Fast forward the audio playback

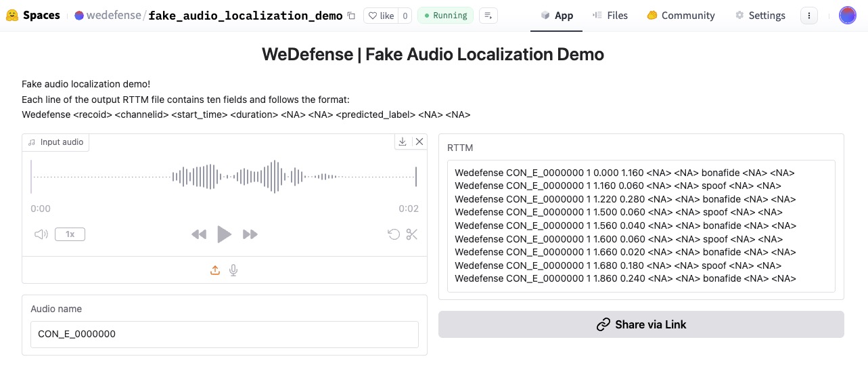(x=250, y=234)
